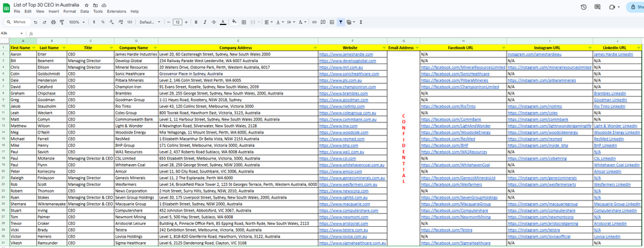
Task: Select the cell containing 'Wikramanayake'
Action: [x=52, y=204]
